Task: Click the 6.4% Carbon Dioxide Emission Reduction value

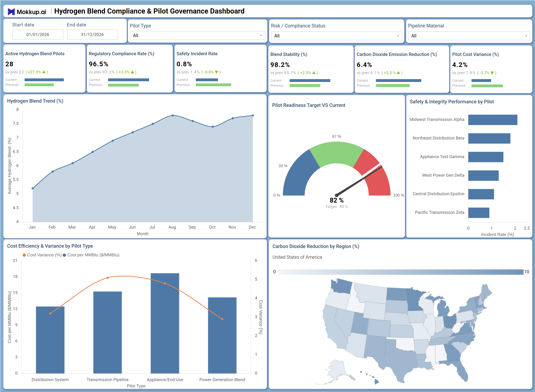Action: (x=364, y=65)
